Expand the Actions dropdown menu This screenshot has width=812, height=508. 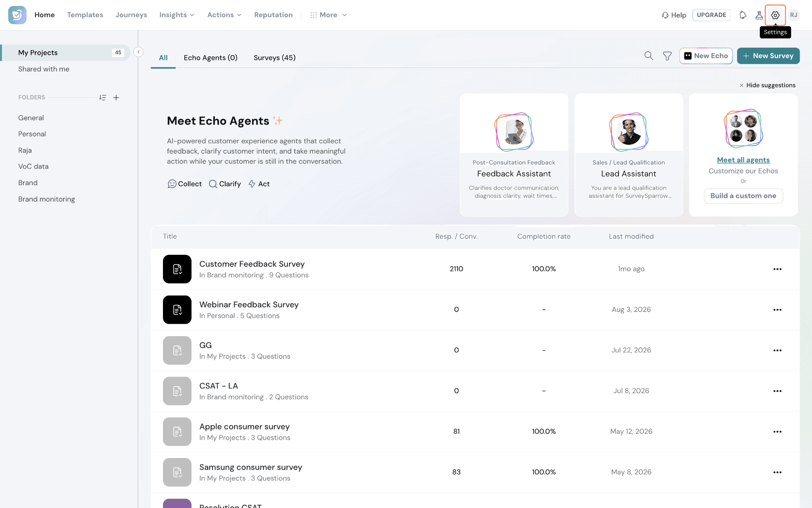tap(224, 15)
